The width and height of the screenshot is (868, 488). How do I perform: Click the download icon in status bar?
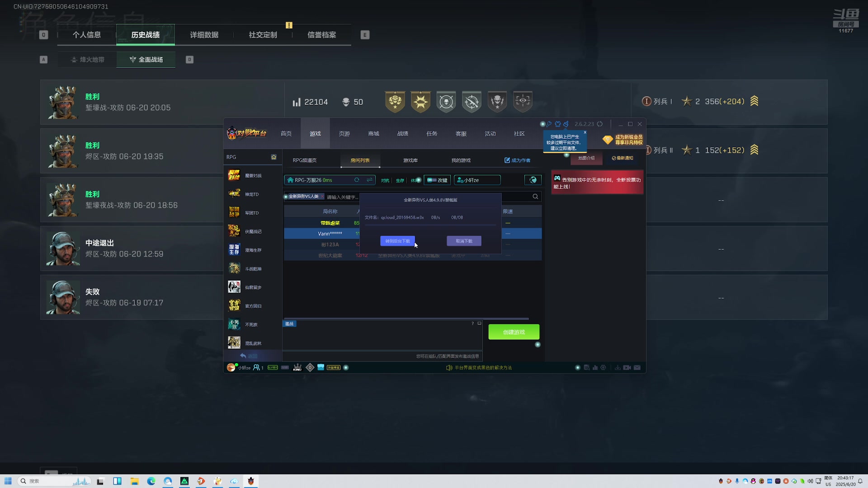point(617,367)
